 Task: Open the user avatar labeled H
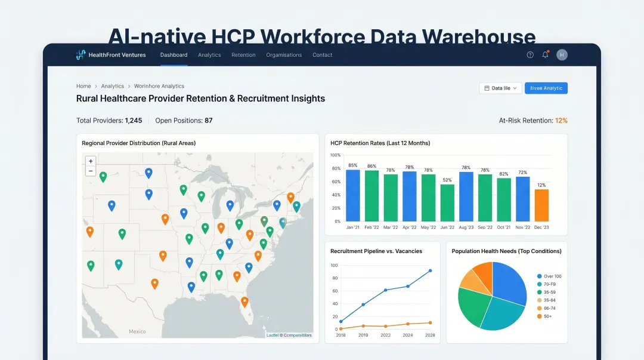[561, 54]
